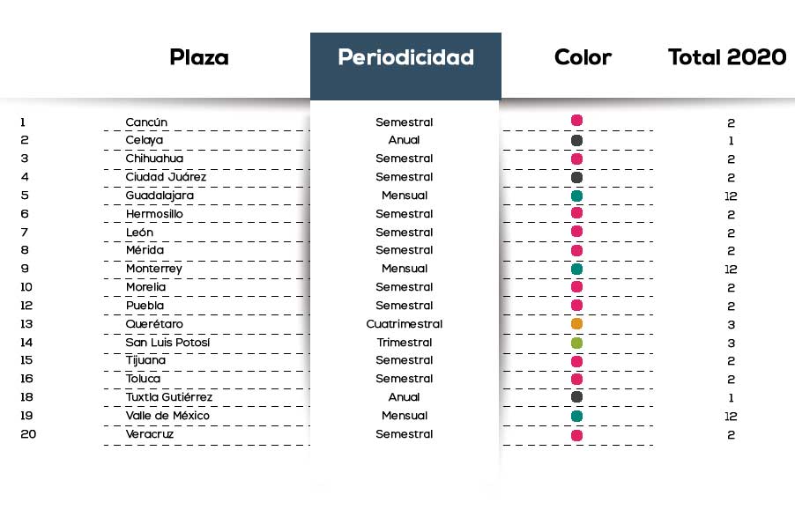The width and height of the screenshot is (795, 532).
Task: Click Trimestral periodicity for San Luis Potosí
Action: pos(404,343)
